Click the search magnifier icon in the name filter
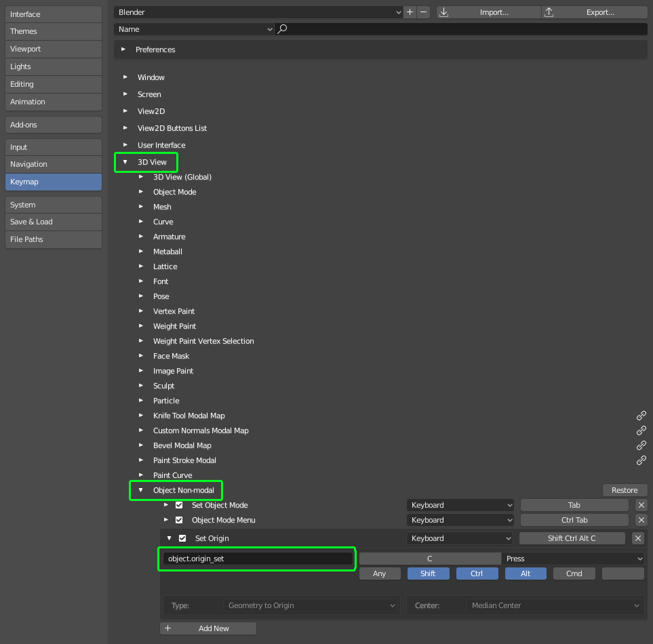 pyautogui.click(x=282, y=29)
